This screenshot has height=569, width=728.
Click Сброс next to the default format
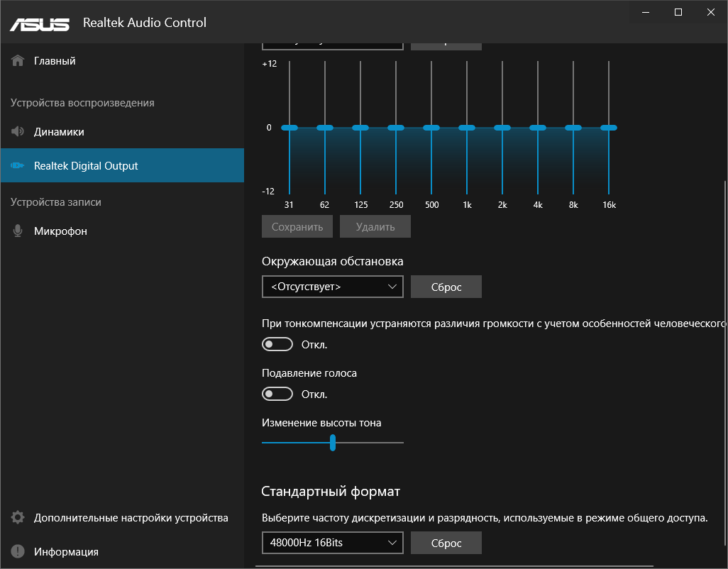tap(446, 543)
